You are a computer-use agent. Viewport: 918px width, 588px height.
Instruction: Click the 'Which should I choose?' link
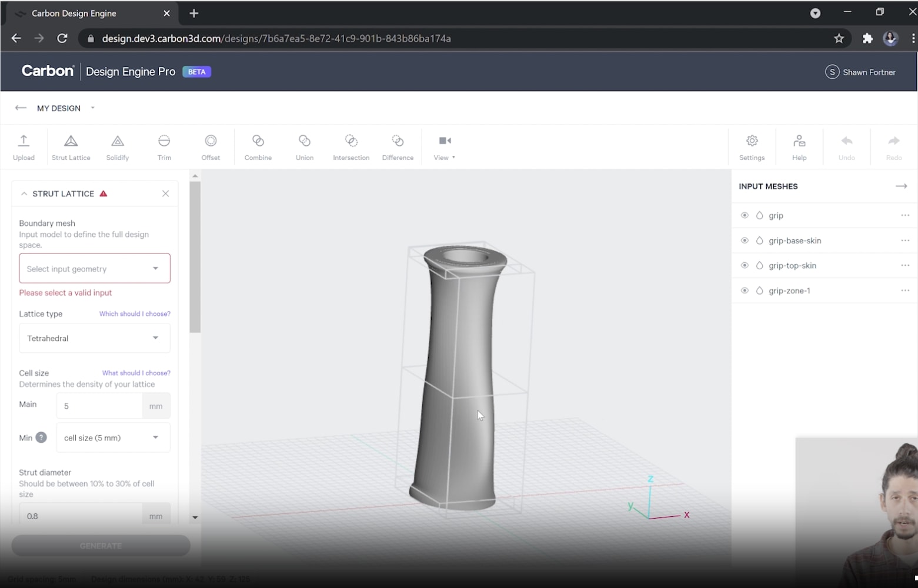[x=135, y=314]
